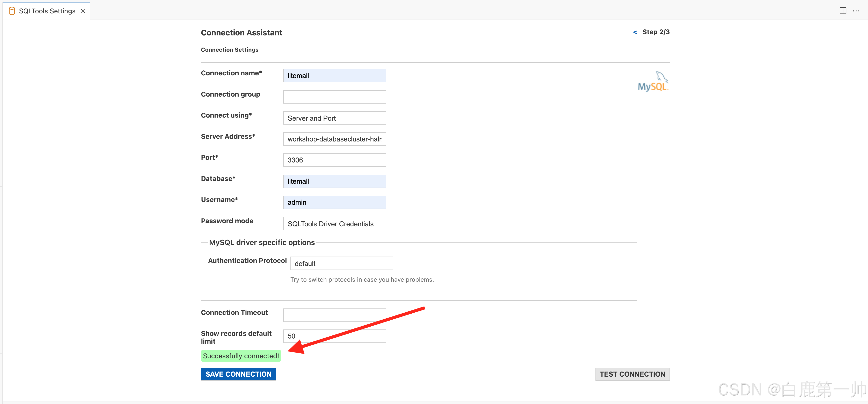
Task: Open the Connect using dropdown
Action: click(334, 118)
